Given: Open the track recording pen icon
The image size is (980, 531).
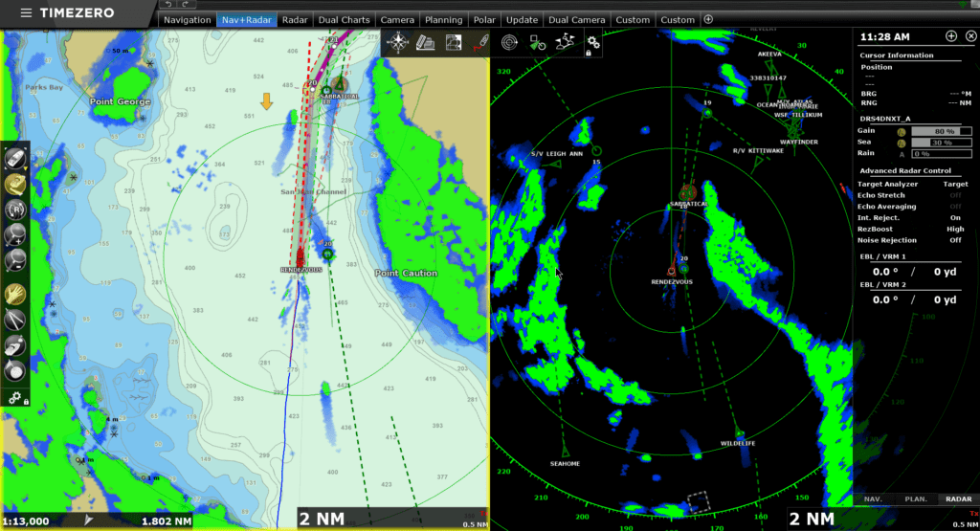Looking at the screenshot, I should tap(482, 42).
